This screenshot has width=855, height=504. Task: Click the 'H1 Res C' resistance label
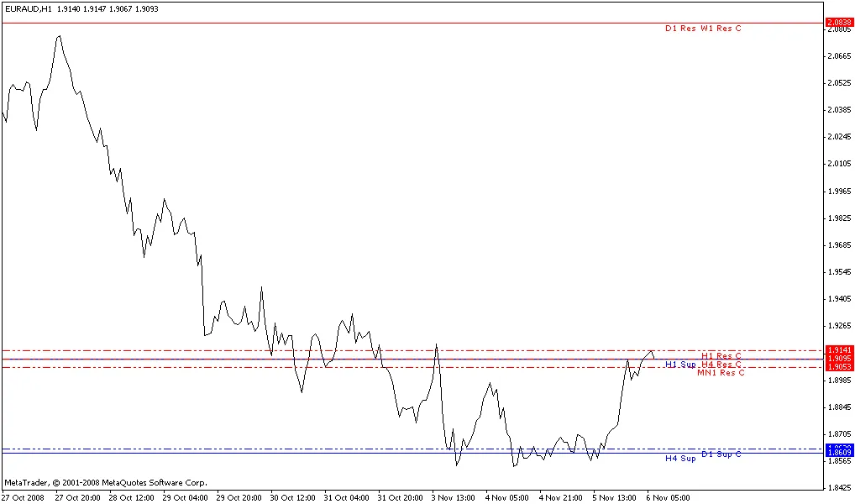(721, 356)
